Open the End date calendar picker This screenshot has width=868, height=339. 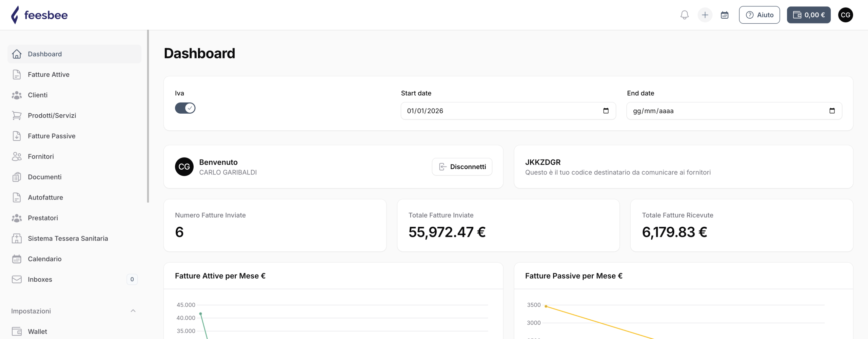click(832, 111)
